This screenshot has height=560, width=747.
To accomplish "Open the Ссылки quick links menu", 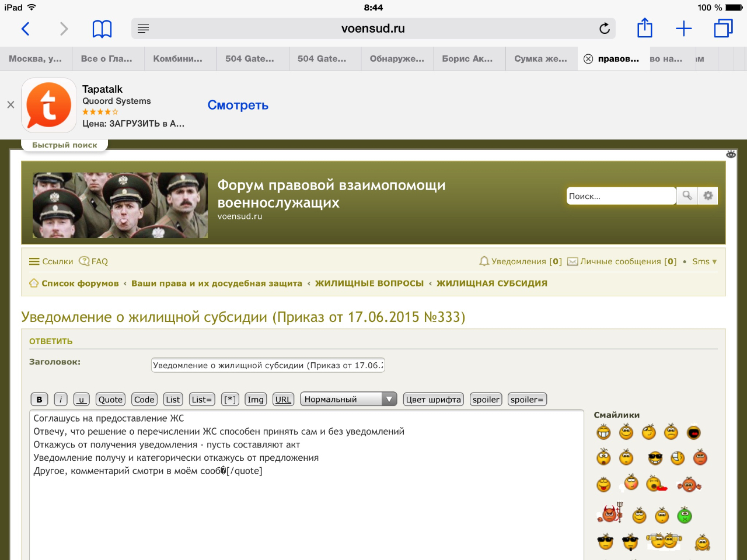I will point(51,261).
